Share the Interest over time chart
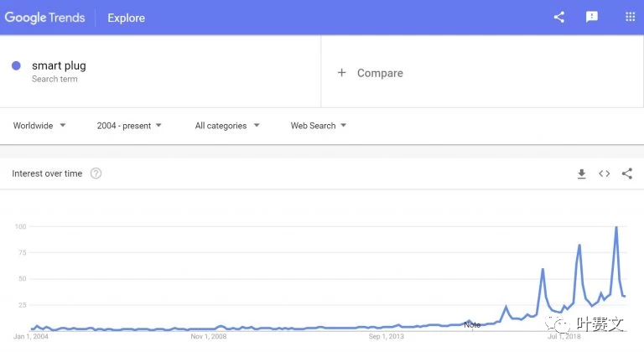The width and height of the screenshot is (644, 352). [627, 173]
